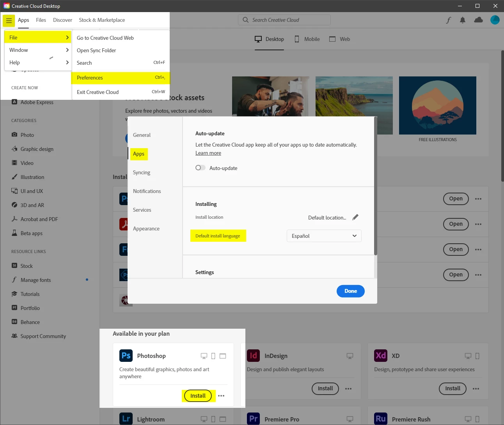
Task: Select Syncing preferences section
Action: pyautogui.click(x=142, y=172)
